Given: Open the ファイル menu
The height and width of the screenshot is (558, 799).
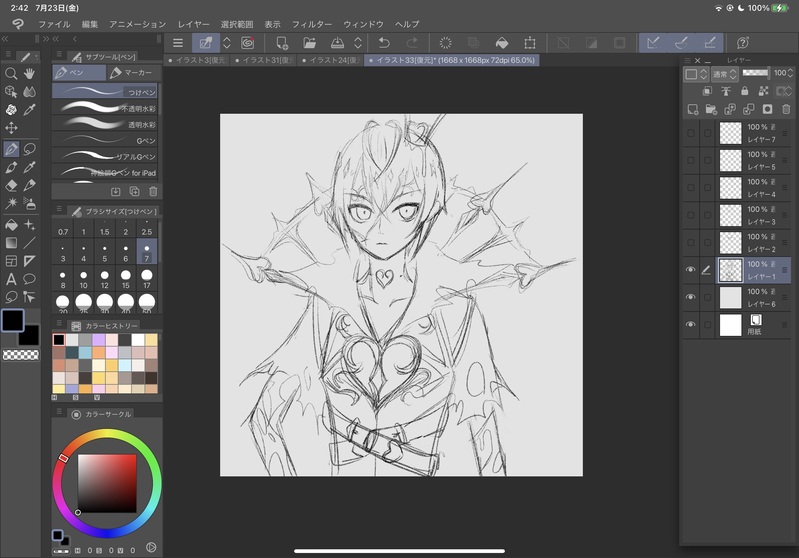Looking at the screenshot, I should pos(55,24).
